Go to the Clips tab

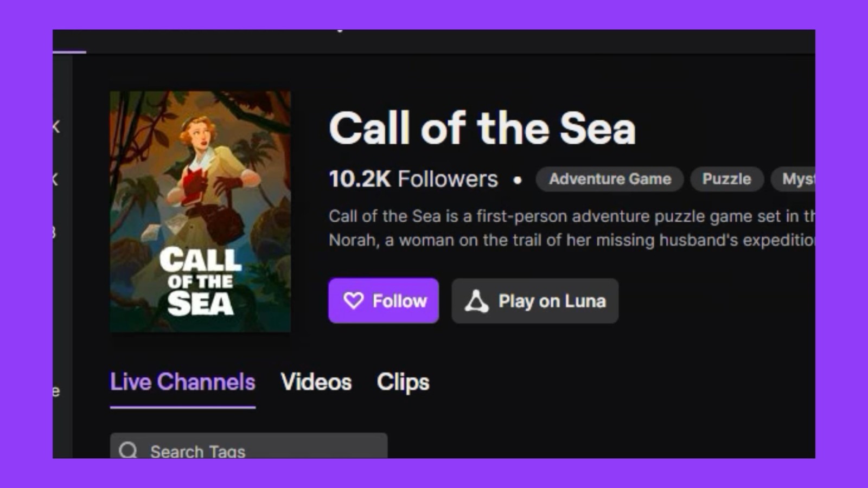(403, 382)
